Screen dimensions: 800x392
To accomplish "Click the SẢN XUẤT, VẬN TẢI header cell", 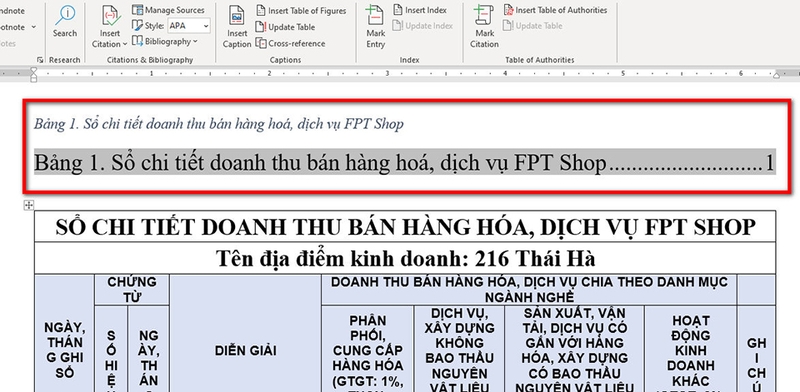I will pyautogui.click(x=574, y=349).
